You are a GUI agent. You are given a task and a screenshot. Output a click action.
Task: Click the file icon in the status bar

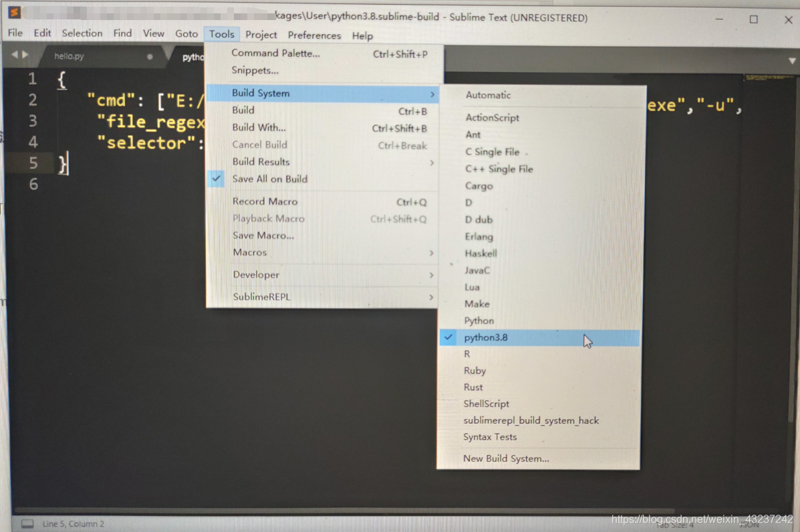tap(26, 524)
